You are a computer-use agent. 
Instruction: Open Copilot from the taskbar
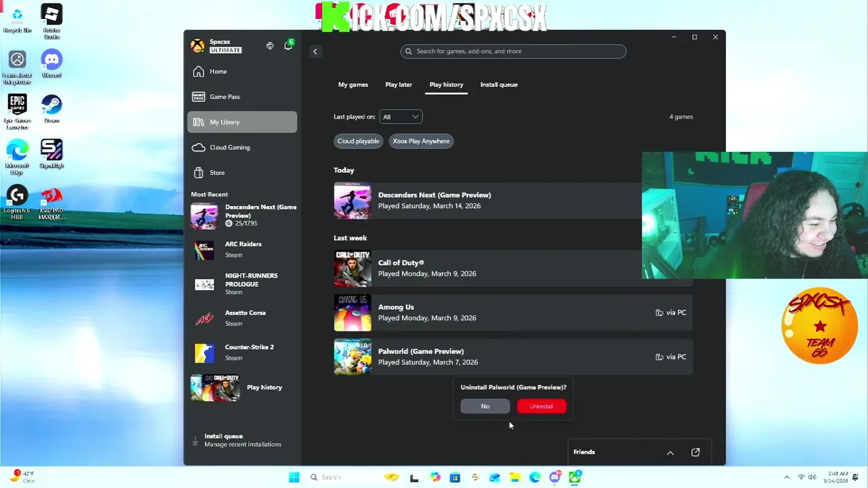[435, 477]
